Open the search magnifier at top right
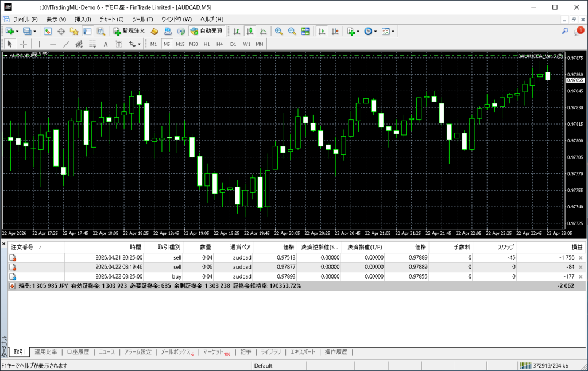This screenshot has height=371, width=588. [x=565, y=31]
